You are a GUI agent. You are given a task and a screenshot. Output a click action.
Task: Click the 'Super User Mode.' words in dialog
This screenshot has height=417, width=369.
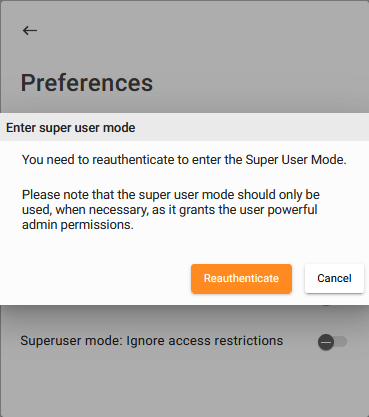pos(296,160)
